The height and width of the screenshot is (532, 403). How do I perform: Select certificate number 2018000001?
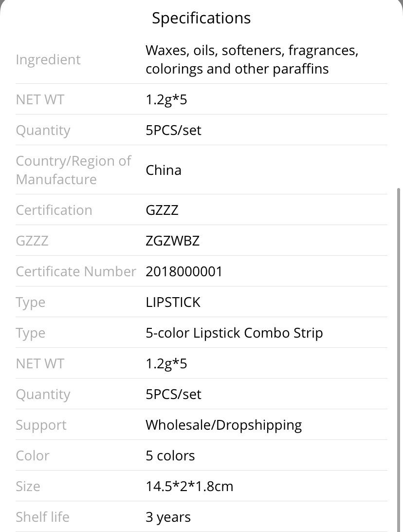click(184, 271)
